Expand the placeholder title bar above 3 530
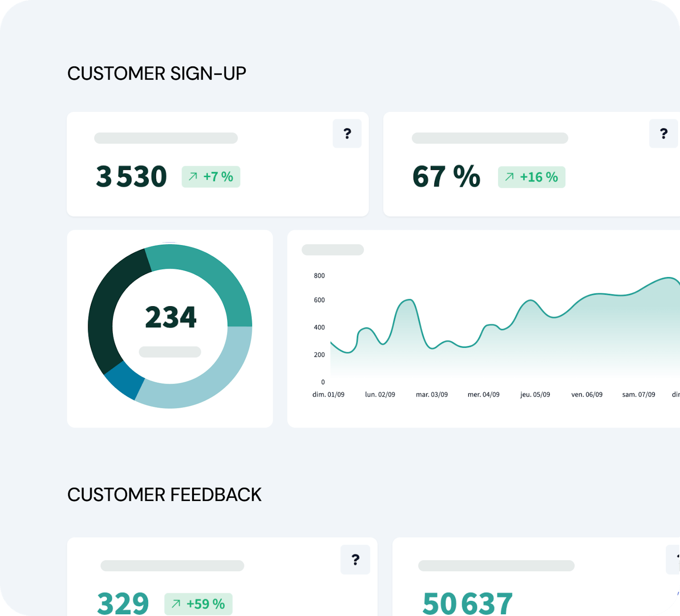 click(x=166, y=139)
